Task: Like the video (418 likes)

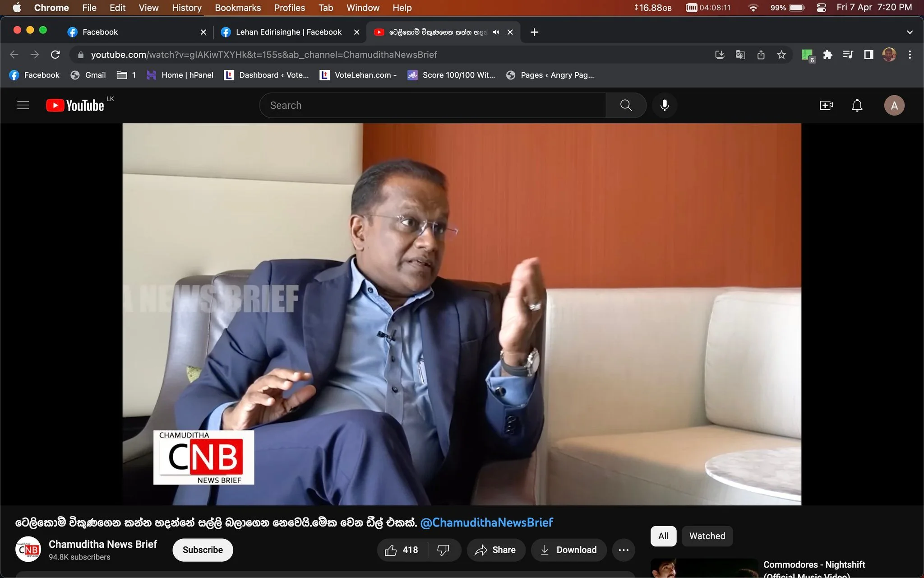Action: [402, 550]
